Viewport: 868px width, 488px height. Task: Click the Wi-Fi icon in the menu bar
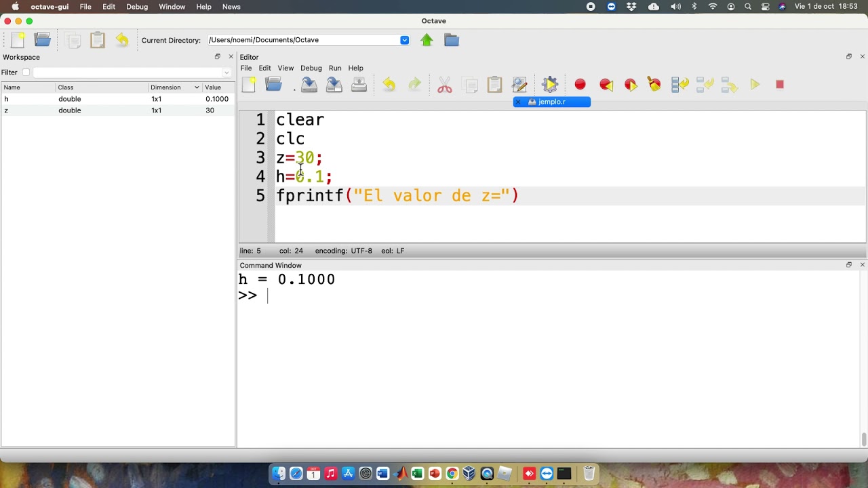713,7
